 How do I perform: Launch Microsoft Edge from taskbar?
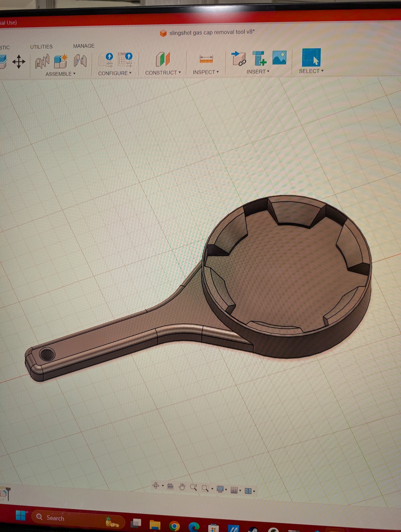194,527
